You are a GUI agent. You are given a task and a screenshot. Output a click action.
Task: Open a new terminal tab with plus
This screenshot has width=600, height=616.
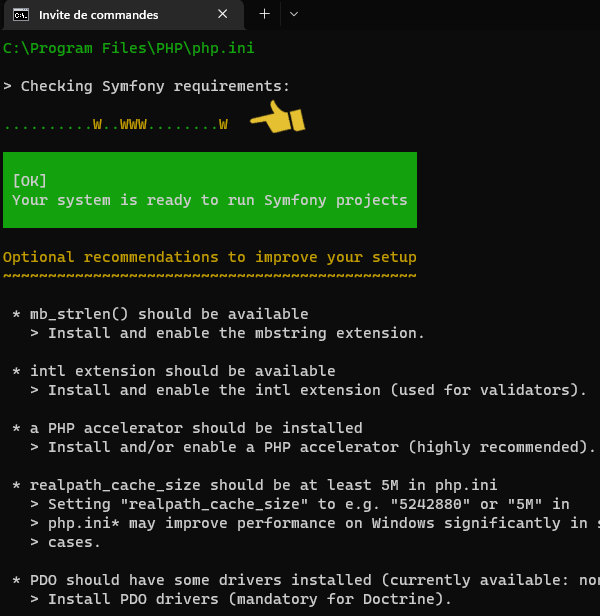[x=265, y=14]
